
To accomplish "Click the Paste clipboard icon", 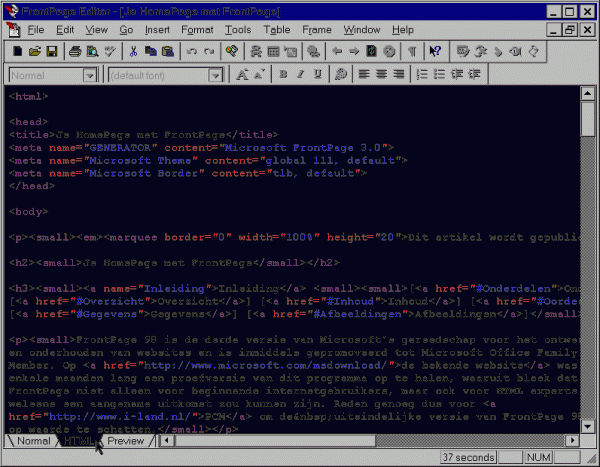I will (168, 51).
